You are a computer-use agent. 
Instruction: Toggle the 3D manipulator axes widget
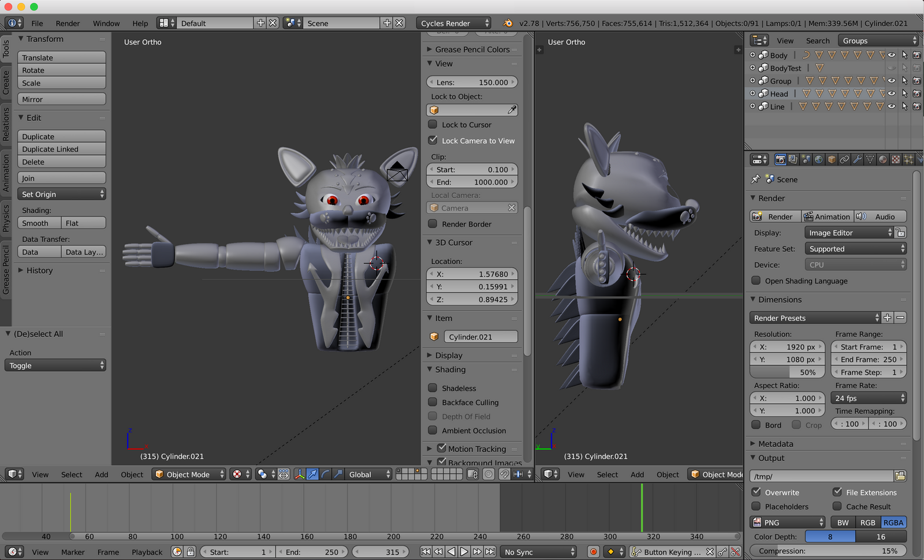tap(300, 474)
